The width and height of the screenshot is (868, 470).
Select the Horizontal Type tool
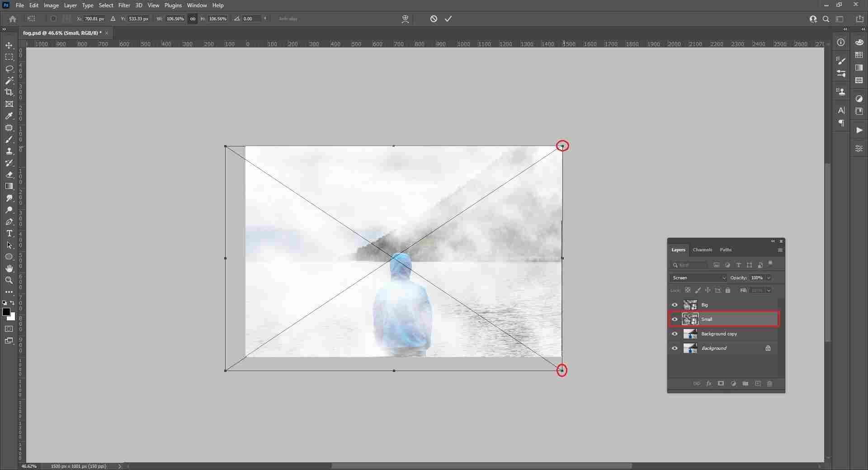pos(9,234)
